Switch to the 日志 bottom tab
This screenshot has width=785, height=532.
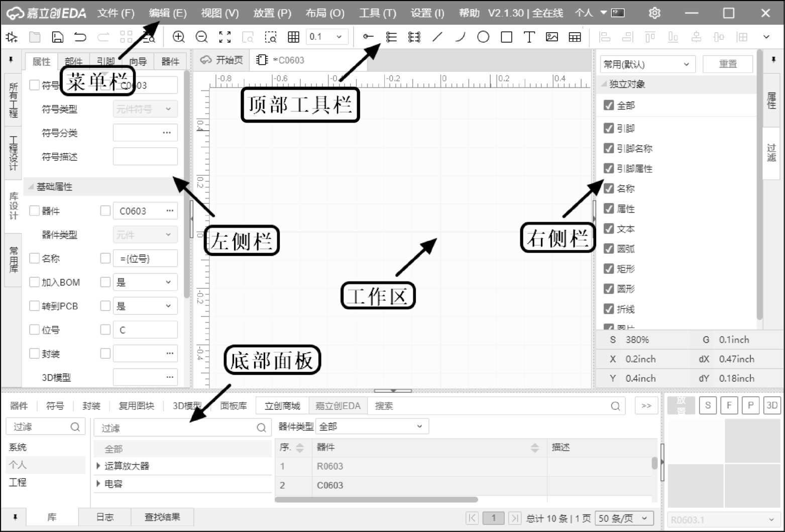pyautogui.click(x=105, y=517)
